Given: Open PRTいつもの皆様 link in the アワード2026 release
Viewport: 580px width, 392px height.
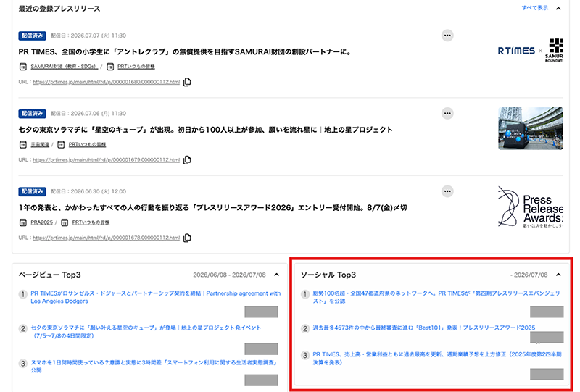Looking at the screenshot, I should click(x=91, y=222).
